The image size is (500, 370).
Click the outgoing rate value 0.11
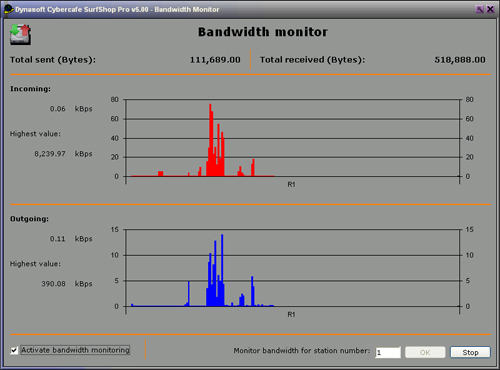58,239
